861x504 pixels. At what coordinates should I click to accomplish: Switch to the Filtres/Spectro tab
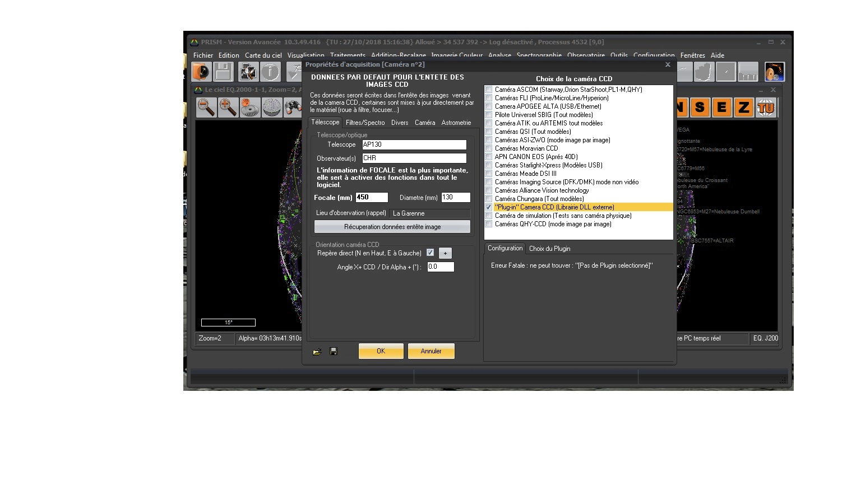point(365,123)
